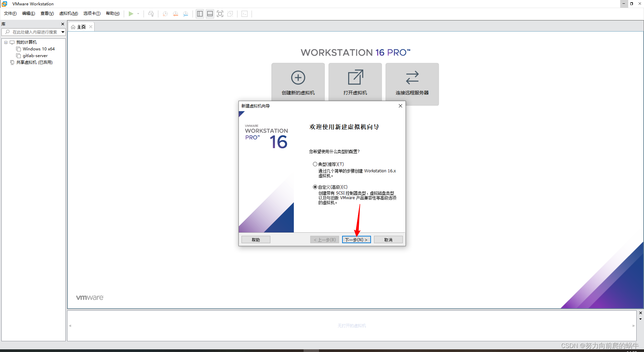This screenshot has height=352, width=644.
Task: Close the library panel with its X
Action: (63, 24)
